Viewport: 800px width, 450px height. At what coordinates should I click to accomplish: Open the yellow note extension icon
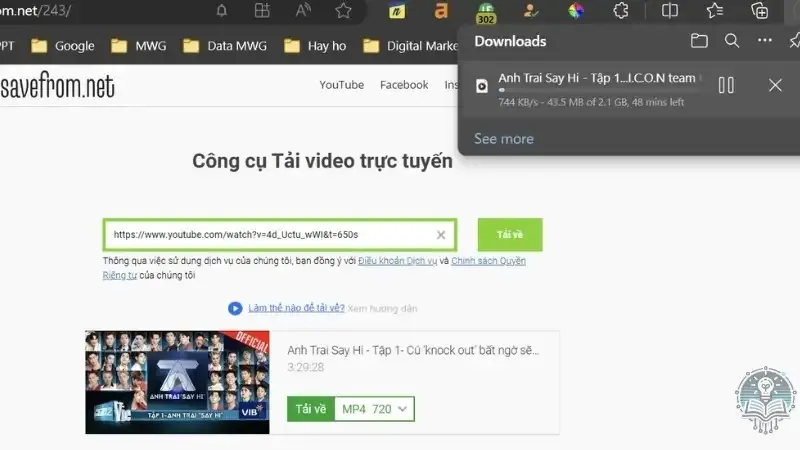(x=397, y=11)
